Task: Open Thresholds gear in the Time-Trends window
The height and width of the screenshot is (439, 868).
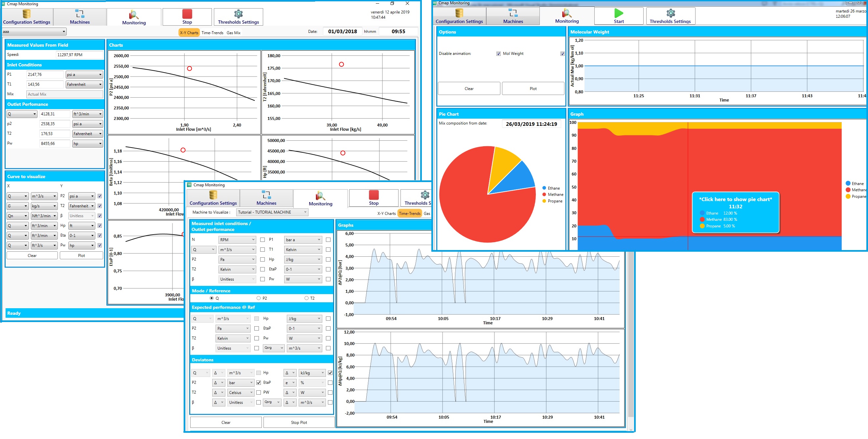Action: click(x=425, y=195)
